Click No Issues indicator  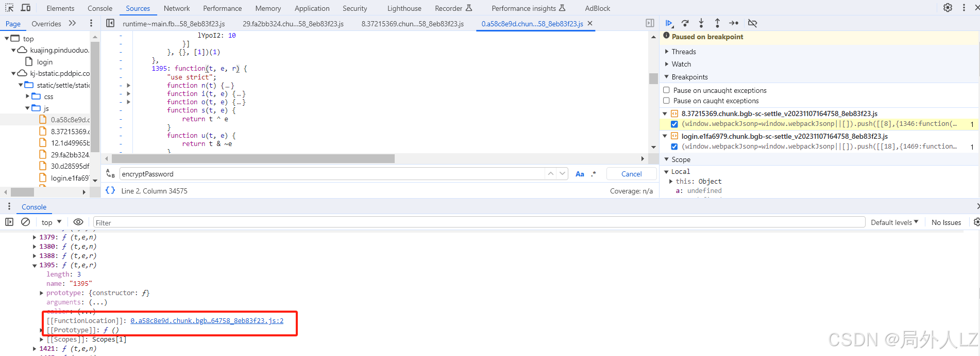(947, 222)
